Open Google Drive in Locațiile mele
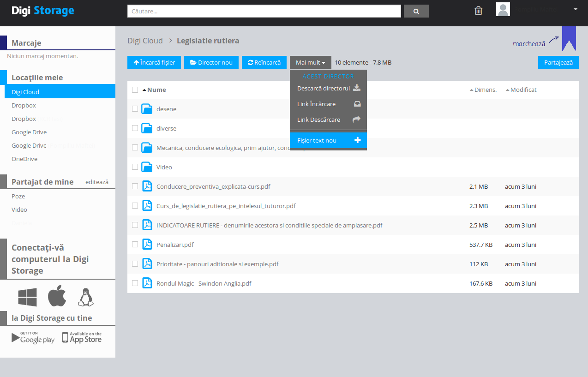This screenshot has height=377, width=588. tap(29, 132)
